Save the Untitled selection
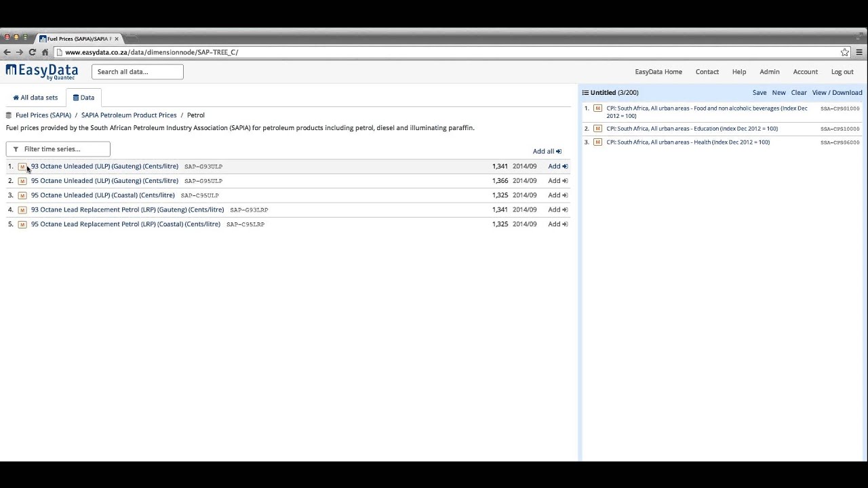868x488 pixels. (759, 93)
